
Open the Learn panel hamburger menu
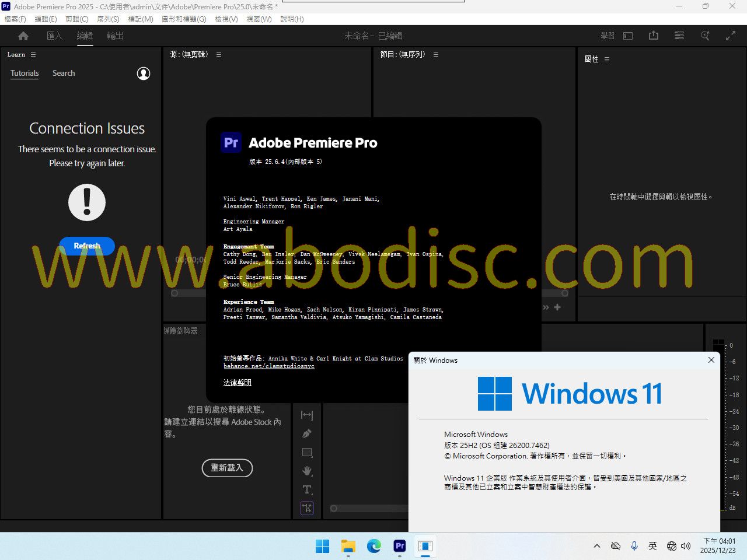[33, 55]
